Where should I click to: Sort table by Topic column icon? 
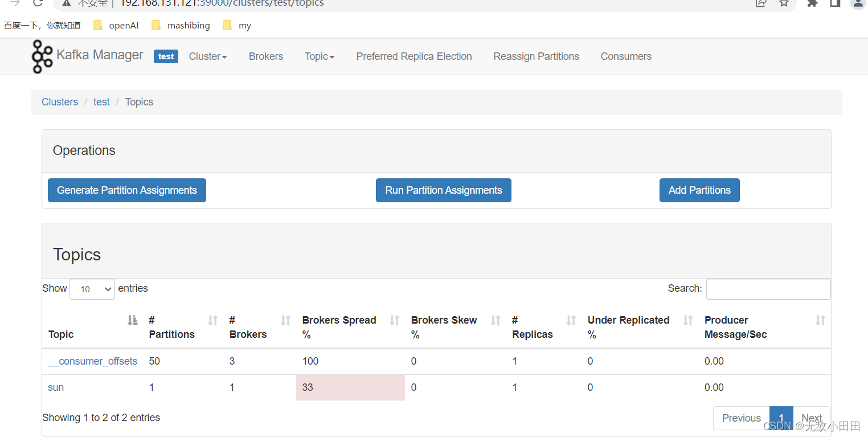point(133,320)
